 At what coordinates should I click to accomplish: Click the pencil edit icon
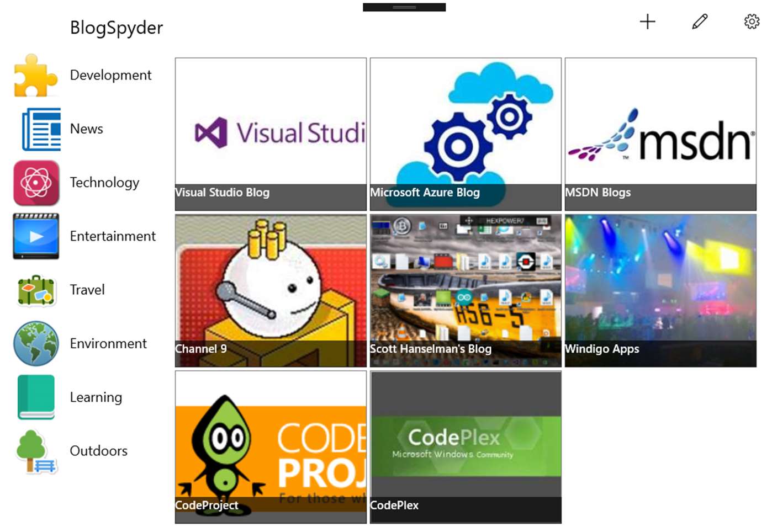click(x=700, y=22)
